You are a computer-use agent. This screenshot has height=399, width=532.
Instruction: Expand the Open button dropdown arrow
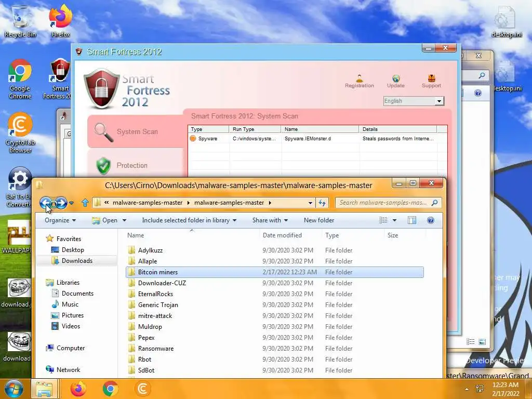[x=124, y=220]
